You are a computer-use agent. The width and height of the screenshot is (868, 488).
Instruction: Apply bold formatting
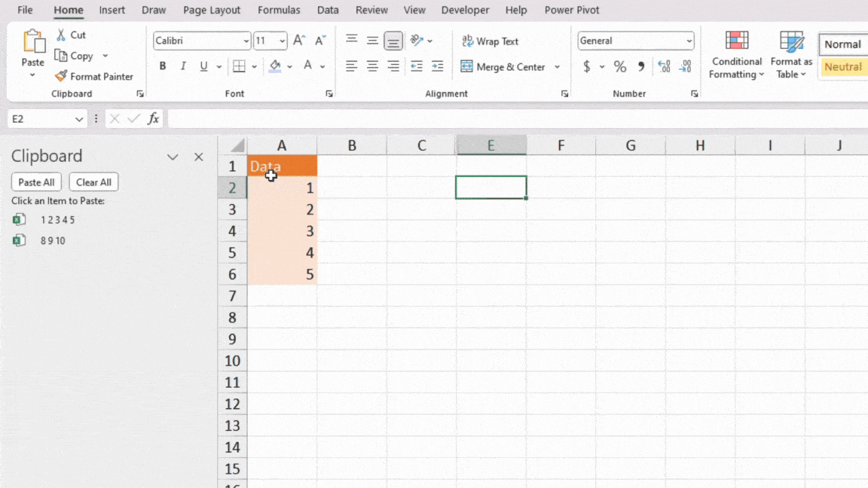click(x=162, y=66)
